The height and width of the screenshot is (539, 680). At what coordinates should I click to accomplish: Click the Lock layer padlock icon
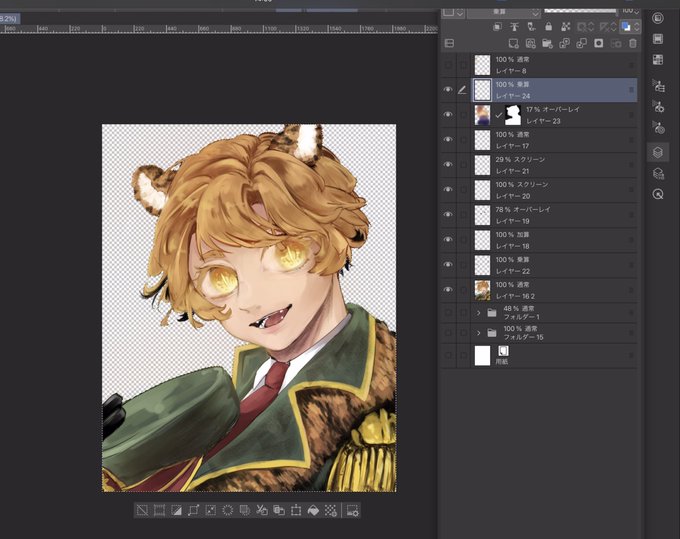[549, 27]
